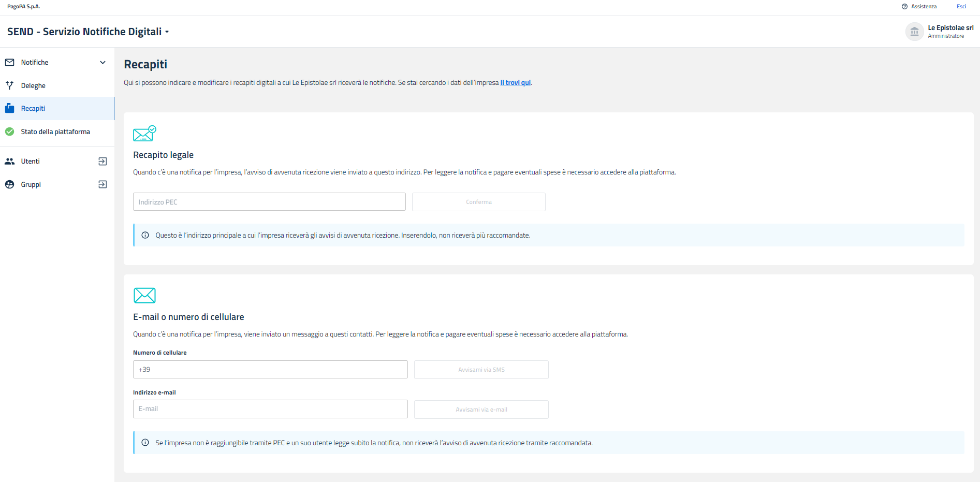This screenshot has height=482, width=980.
Task: Open Gruppi via its external arrow icon
Action: [x=103, y=185]
